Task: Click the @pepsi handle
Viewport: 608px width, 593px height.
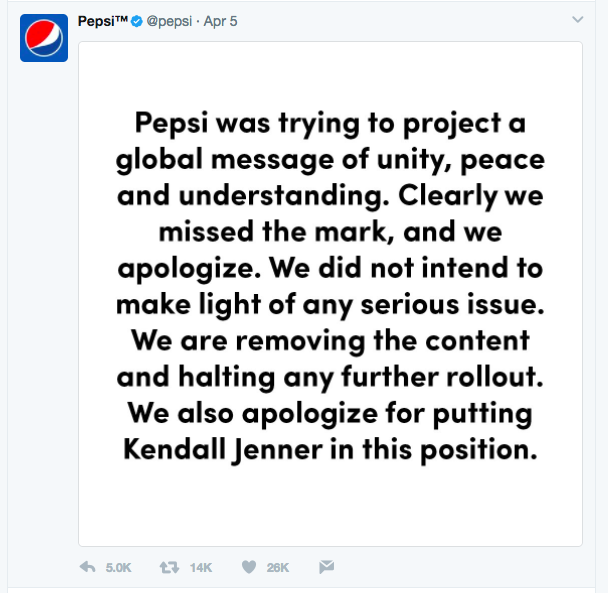Action: (x=169, y=21)
